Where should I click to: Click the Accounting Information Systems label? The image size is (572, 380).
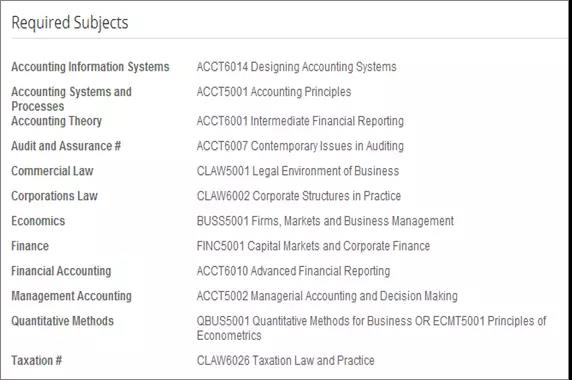[x=90, y=67]
